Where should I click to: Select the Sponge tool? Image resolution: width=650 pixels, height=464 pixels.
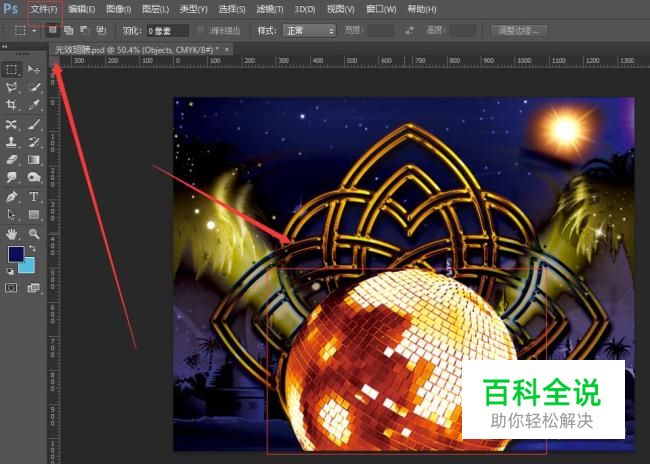34,177
